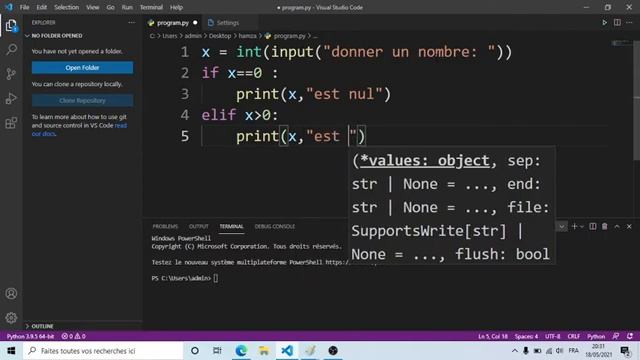This screenshot has height=360, width=640.
Task: Switch to VS Code taskbar icon
Action: click(287, 351)
